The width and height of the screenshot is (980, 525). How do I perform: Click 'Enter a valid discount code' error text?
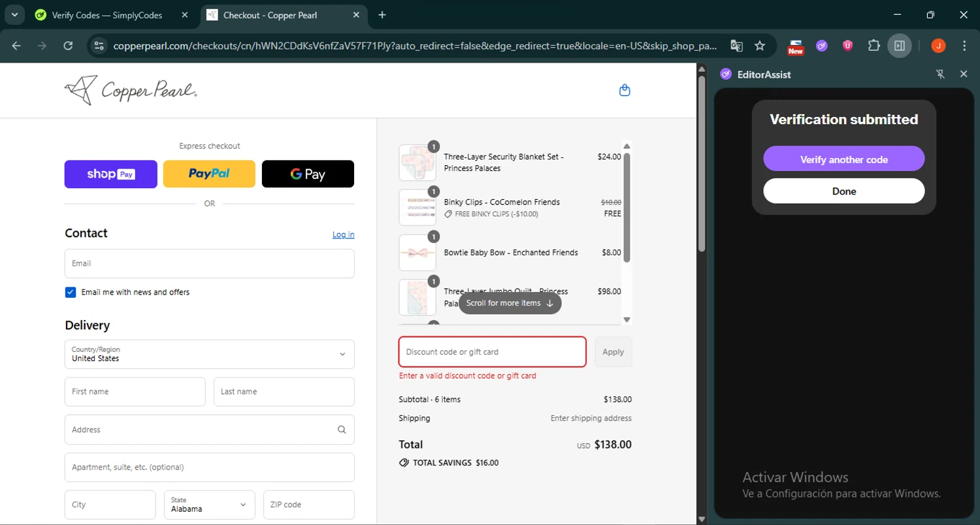click(468, 375)
